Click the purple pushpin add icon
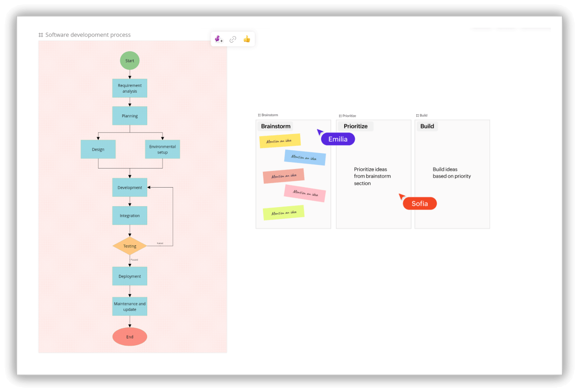Screen dimensions: 579x392 219,40
